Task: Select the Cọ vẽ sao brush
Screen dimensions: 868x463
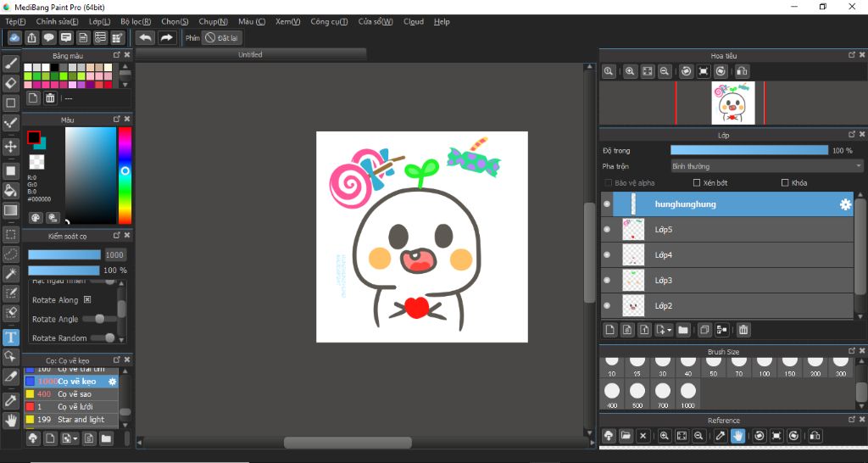Action: coord(76,394)
